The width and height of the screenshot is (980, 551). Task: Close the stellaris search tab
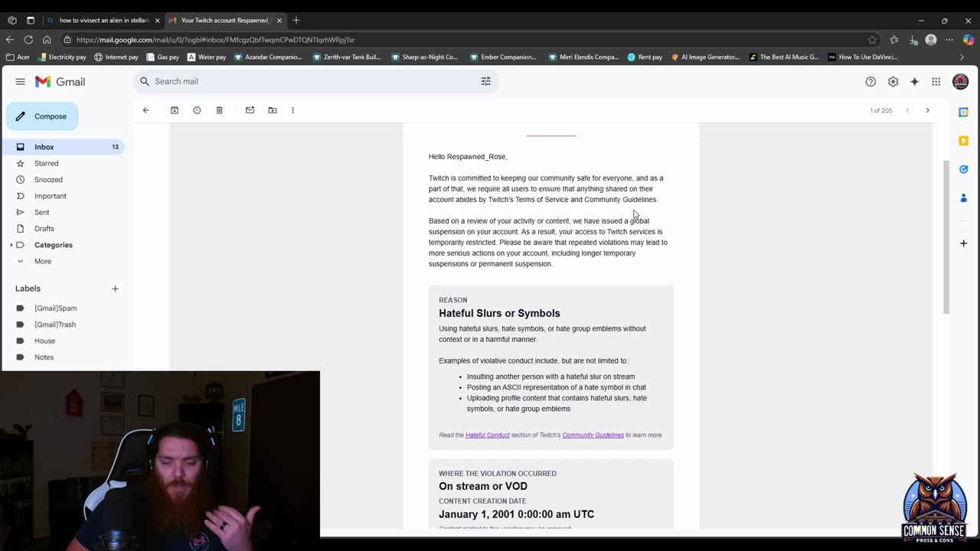click(157, 20)
